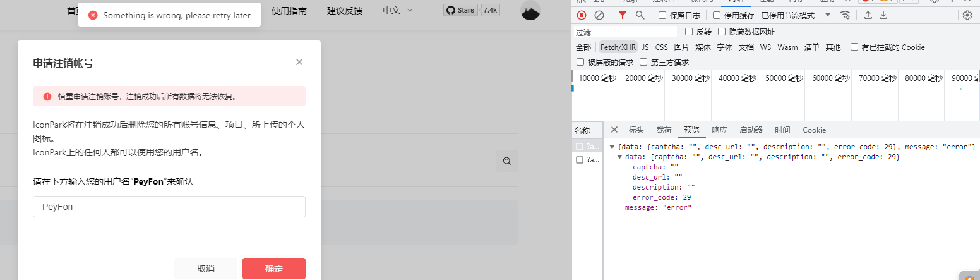The height and width of the screenshot is (280, 980).
Task: Collapse the data JSON node
Action: (x=619, y=157)
